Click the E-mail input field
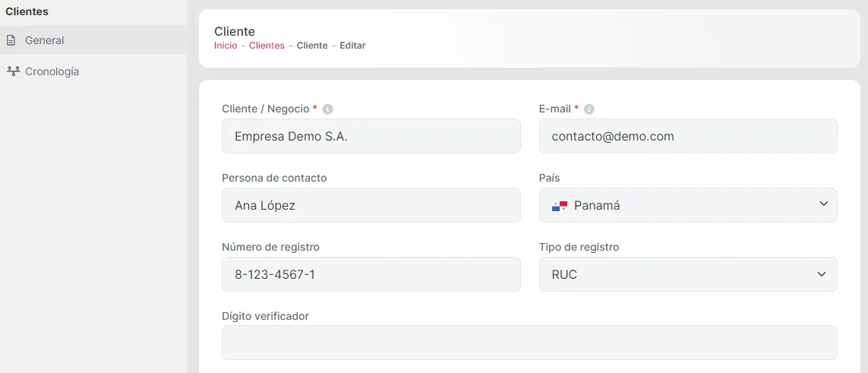This screenshot has width=868, height=373. tap(687, 137)
